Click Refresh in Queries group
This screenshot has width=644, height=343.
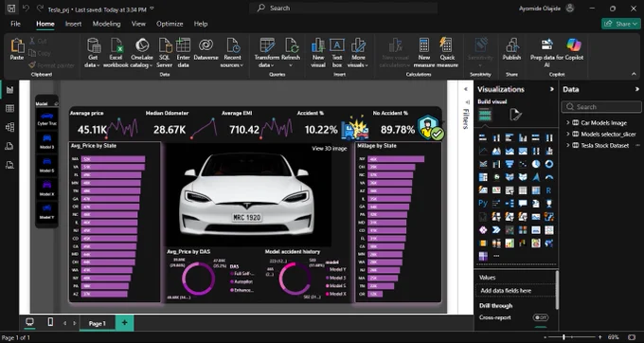pos(291,52)
